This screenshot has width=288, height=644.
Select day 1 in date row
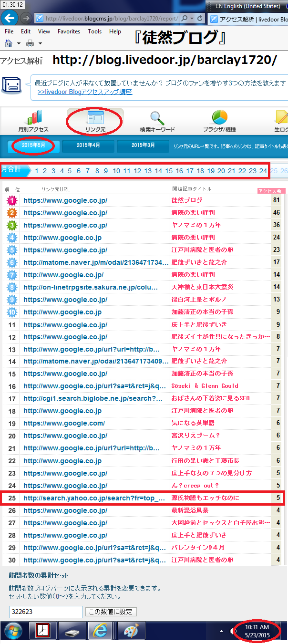pos(37,171)
